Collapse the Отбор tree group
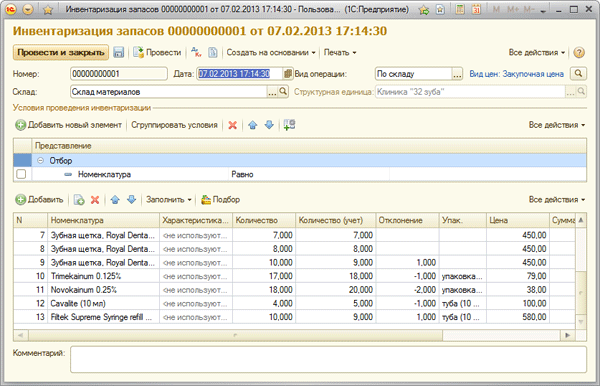This screenshot has height=386, width=600. click(x=41, y=161)
